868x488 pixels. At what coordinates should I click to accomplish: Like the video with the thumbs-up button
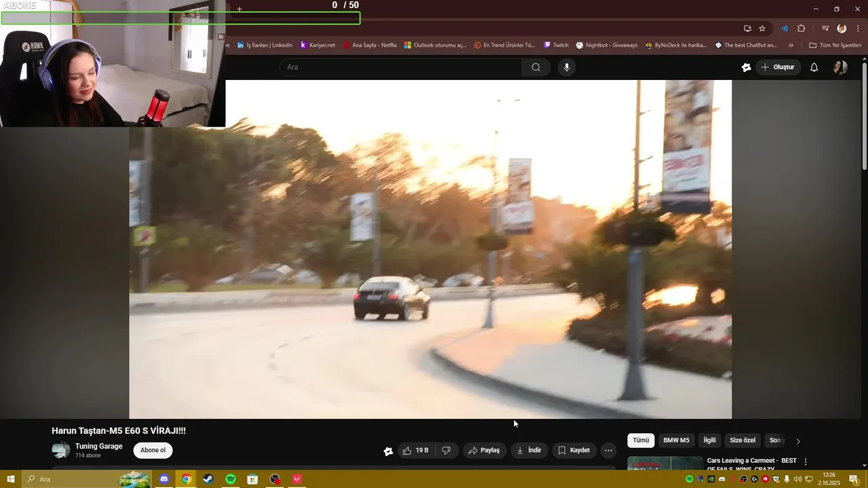pos(415,451)
